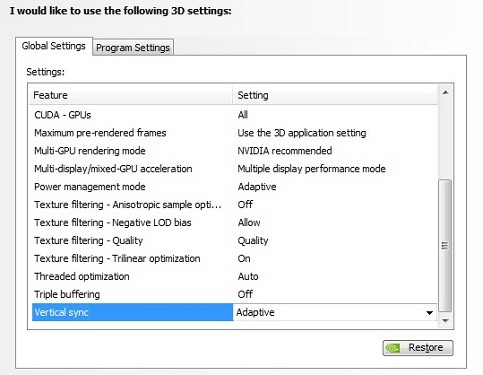Click Anisotropic sample optimization 'Off' value
The width and height of the screenshot is (483, 375).
coord(245,205)
